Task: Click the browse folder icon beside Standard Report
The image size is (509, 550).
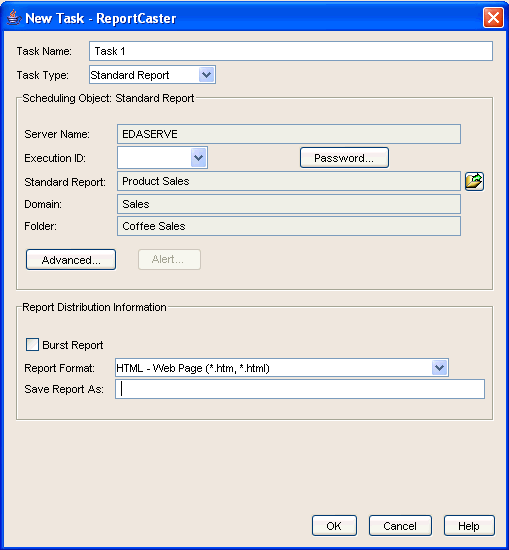Action: click(474, 181)
